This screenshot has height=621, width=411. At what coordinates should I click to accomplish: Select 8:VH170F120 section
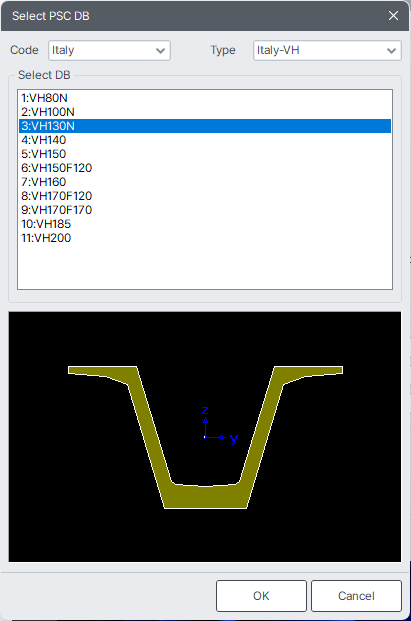pyautogui.click(x=205, y=196)
